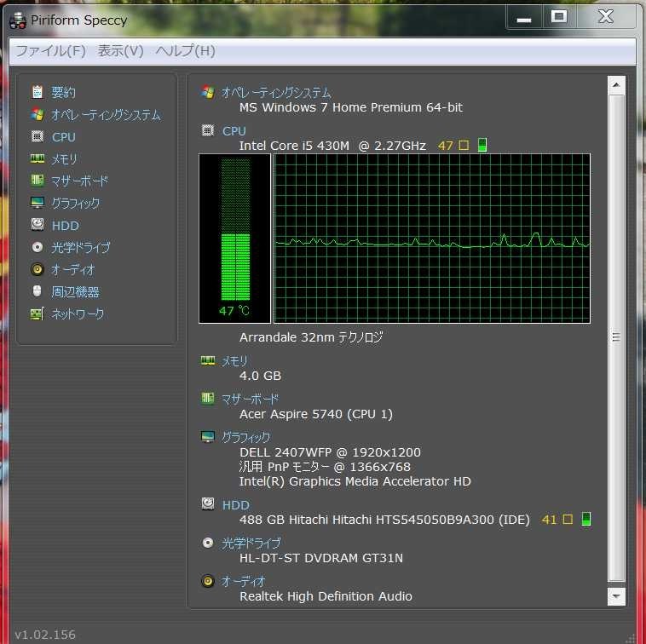Click the グラフィック monitor icon in sidebar
Viewport: 646px width, 644px height.
coord(37,203)
